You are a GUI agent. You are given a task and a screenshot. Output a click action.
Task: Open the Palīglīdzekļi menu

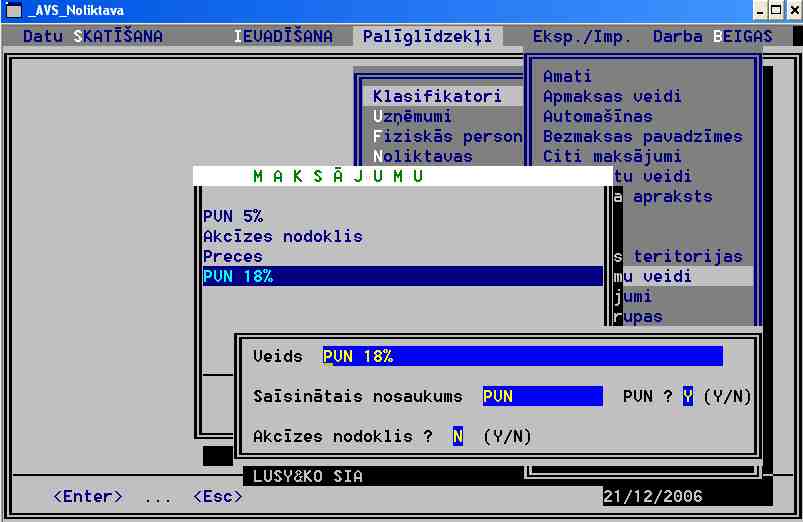[x=427, y=36]
